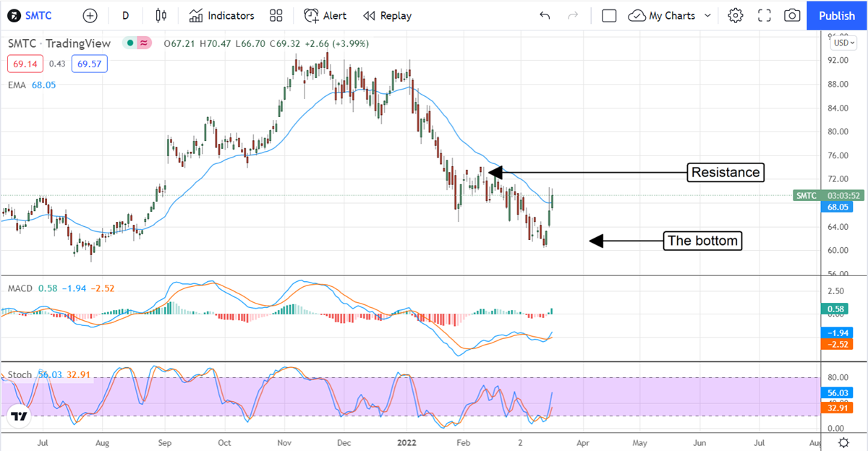
Task: Click the add symbol plus icon
Action: pyautogui.click(x=90, y=15)
